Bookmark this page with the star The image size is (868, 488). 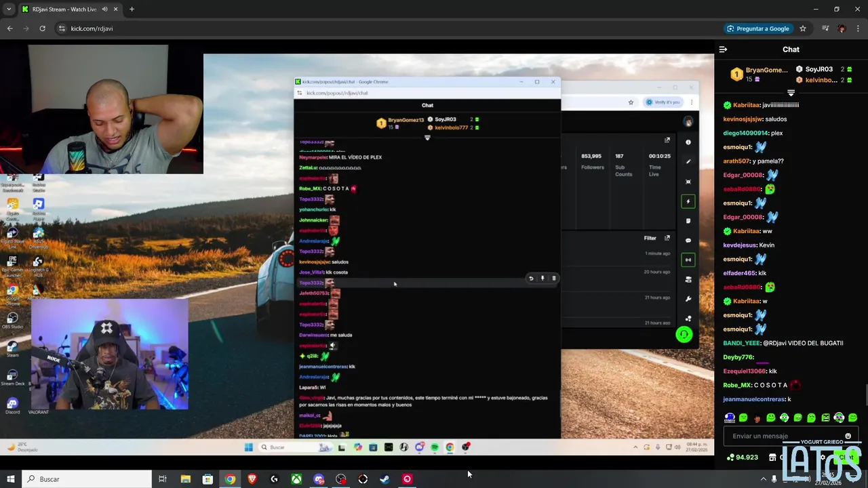(x=803, y=28)
